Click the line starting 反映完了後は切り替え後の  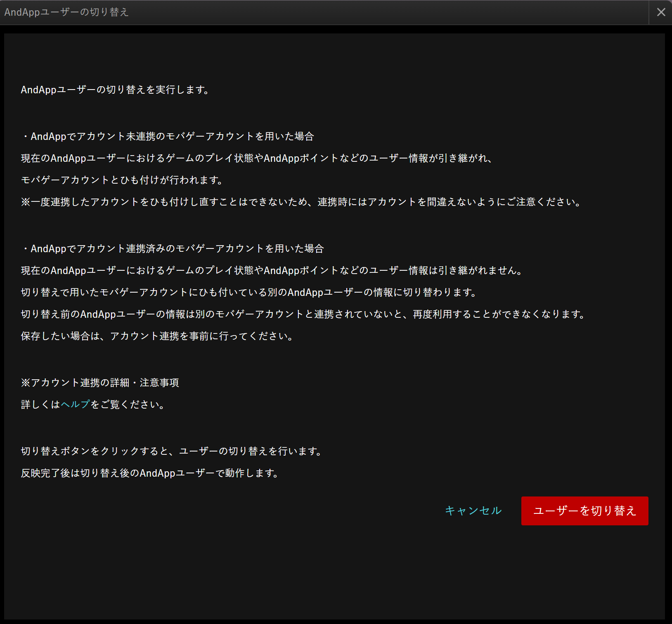pyautogui.click(x=150, y=473)
